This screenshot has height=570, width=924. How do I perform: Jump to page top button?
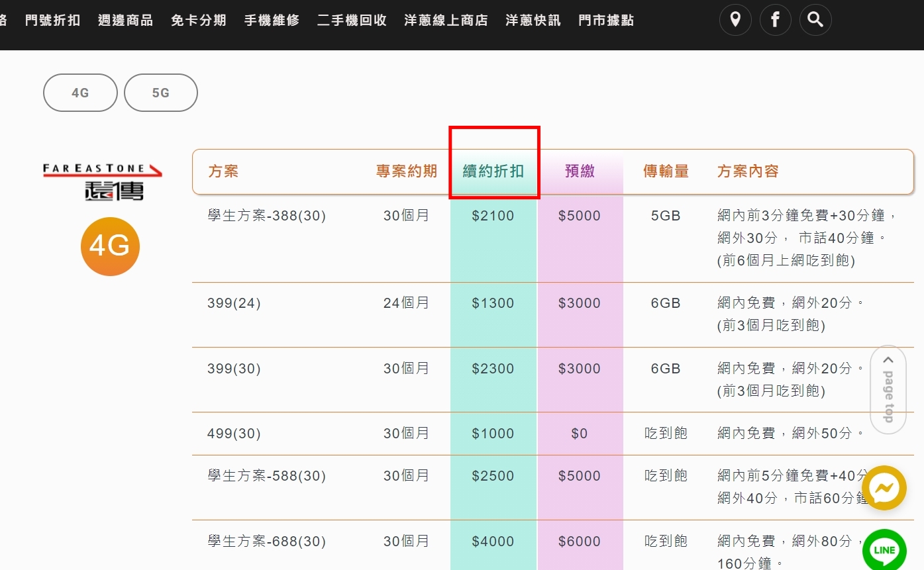tap(888, 389)
